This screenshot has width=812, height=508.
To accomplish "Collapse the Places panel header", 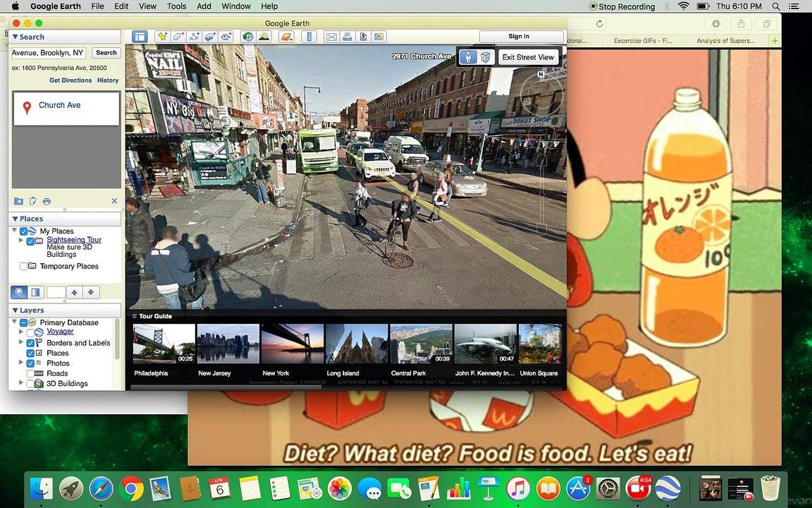I will (16, 219).
